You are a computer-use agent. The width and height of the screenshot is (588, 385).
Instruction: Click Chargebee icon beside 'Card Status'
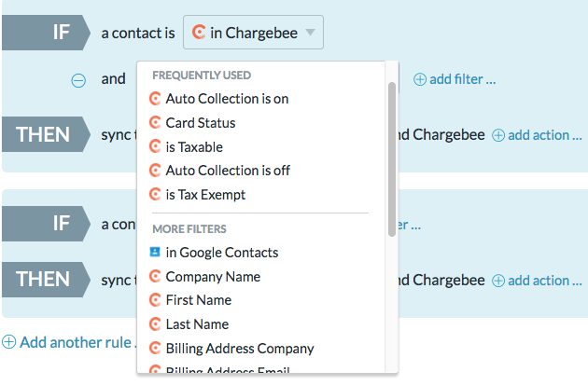coord(155,122)
